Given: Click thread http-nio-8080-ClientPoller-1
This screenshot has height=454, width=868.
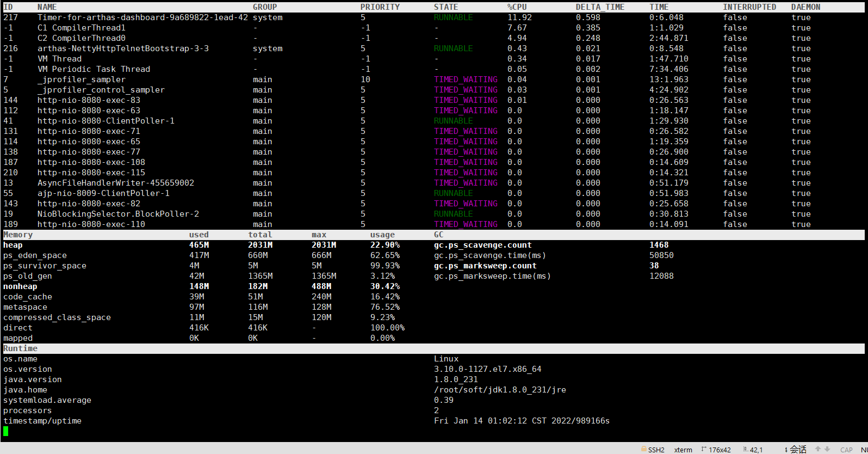Looking at the screenshot, I should [x=106, y=121].
